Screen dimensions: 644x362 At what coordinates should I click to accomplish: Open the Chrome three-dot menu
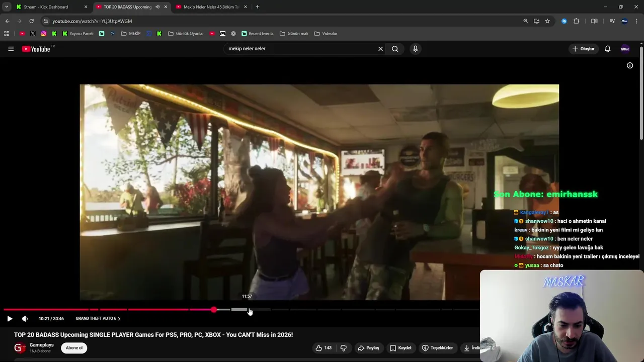tap(637, 21)
